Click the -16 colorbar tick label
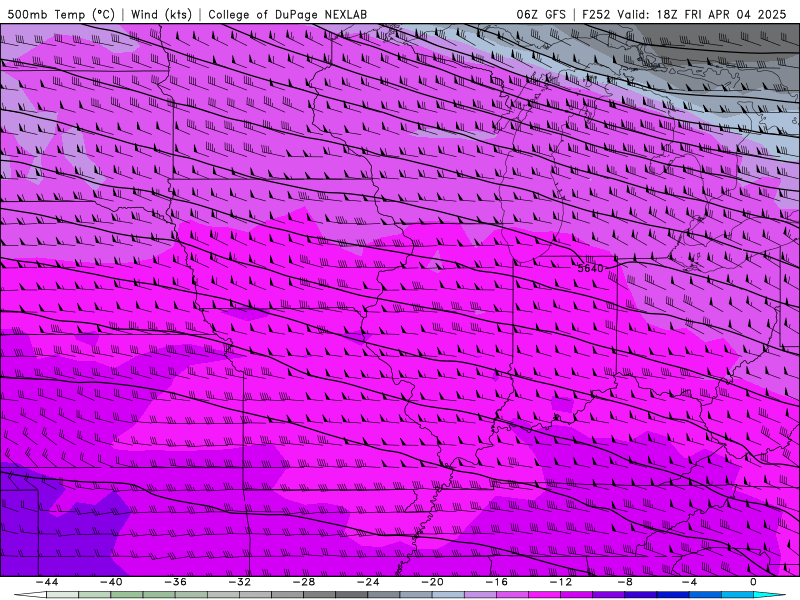 click(497, 582)
